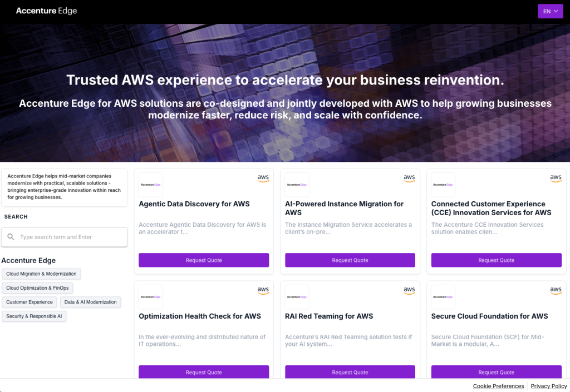Screen dimensions: 570x392
Task: Filter by Data & AI Modernization tag
Action: point(91,302)
